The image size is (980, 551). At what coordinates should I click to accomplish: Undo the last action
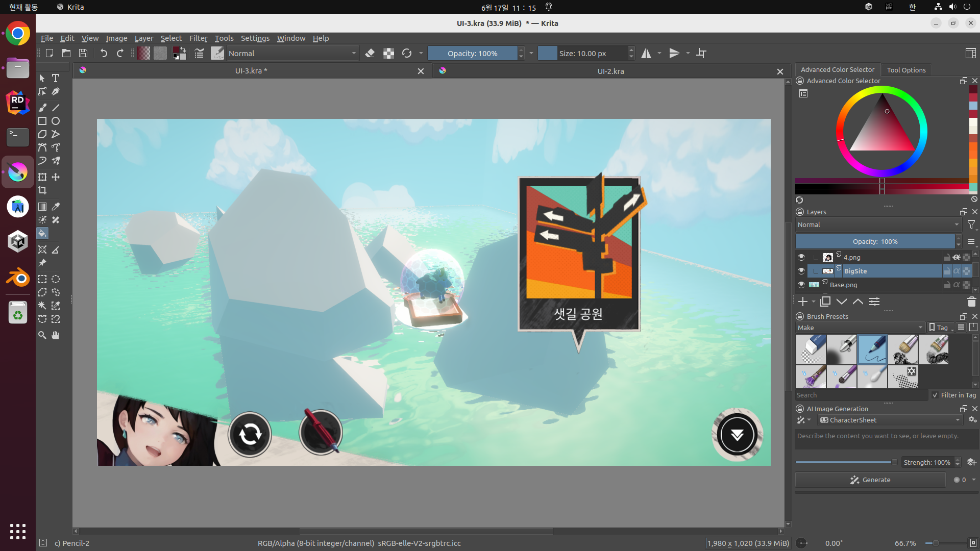[x=104, y=53]
